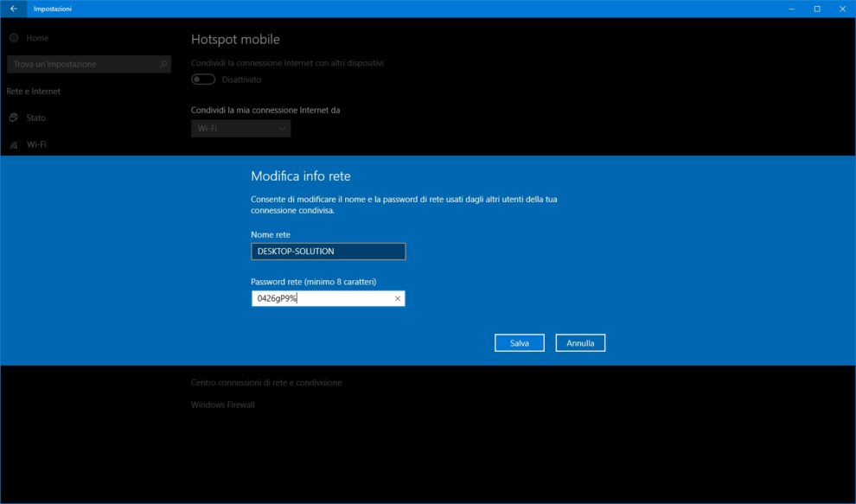Image resolution: width=856 pixels, height=504 pixels.
Task: Select the Stato label in sidebar
Action: point(36,118)
